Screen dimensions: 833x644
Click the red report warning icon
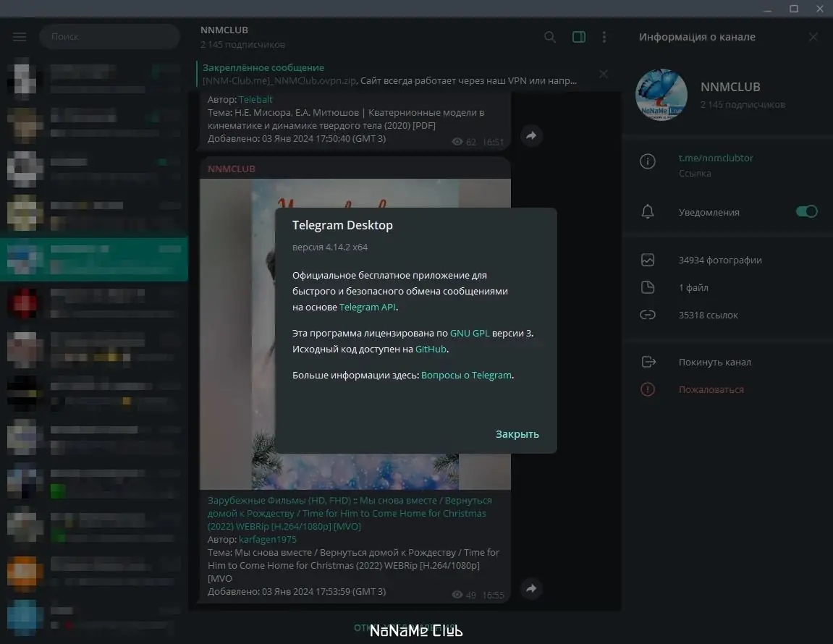coord(648,389)
